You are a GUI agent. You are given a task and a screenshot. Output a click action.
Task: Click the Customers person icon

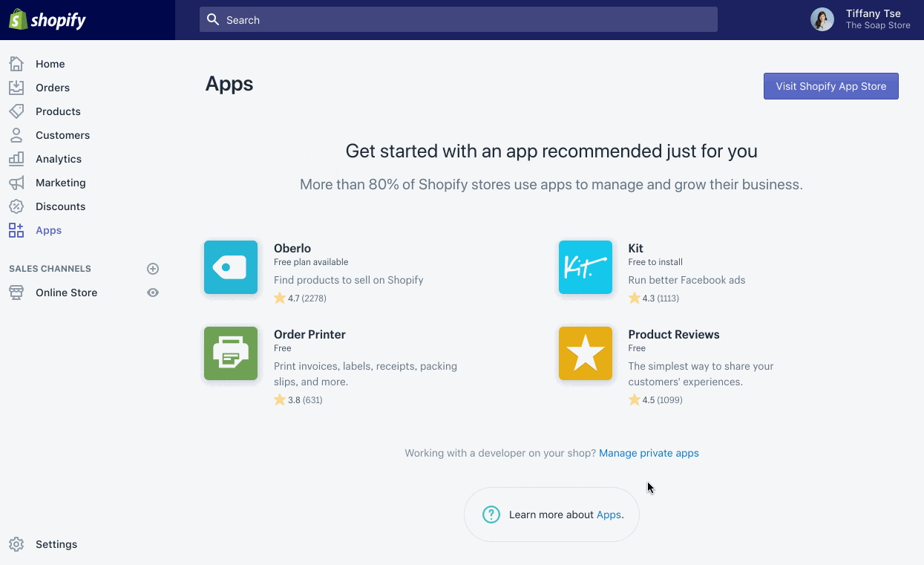[16, 135]
